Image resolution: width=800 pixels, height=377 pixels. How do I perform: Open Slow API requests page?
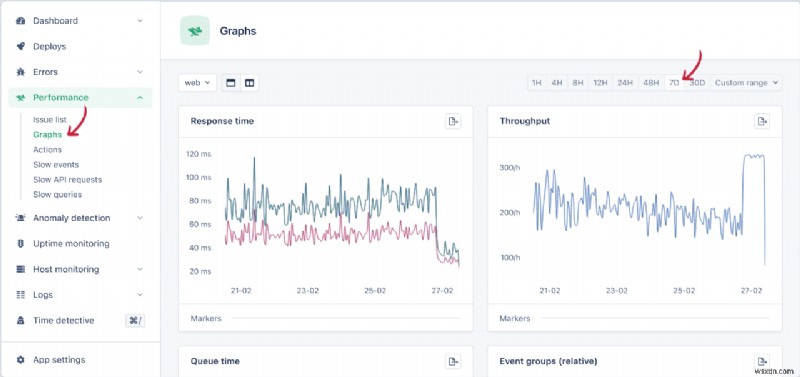67,180
